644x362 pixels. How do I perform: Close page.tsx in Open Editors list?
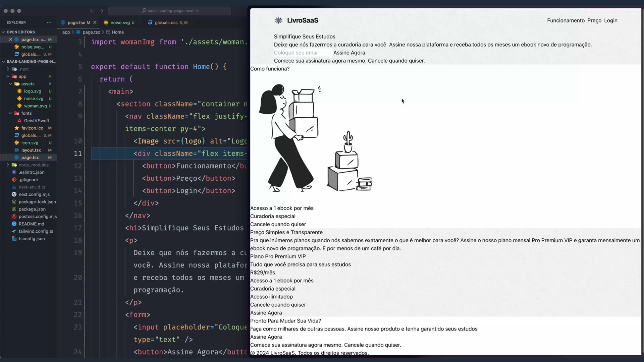10,40
